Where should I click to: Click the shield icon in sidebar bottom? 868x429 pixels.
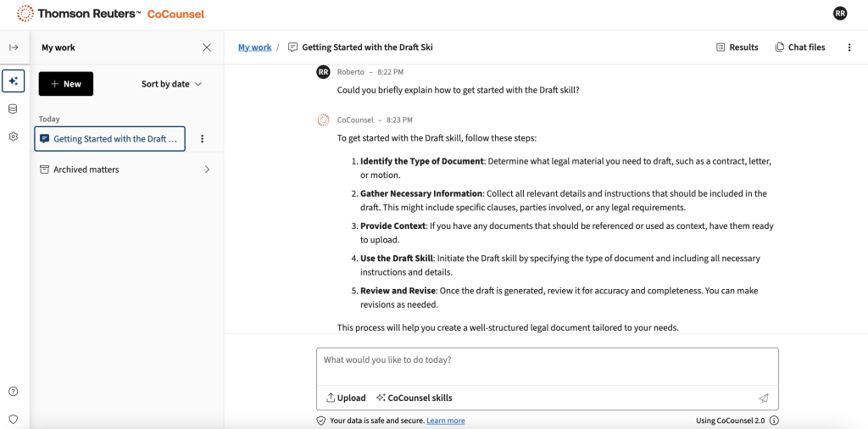tap(14, 419)
